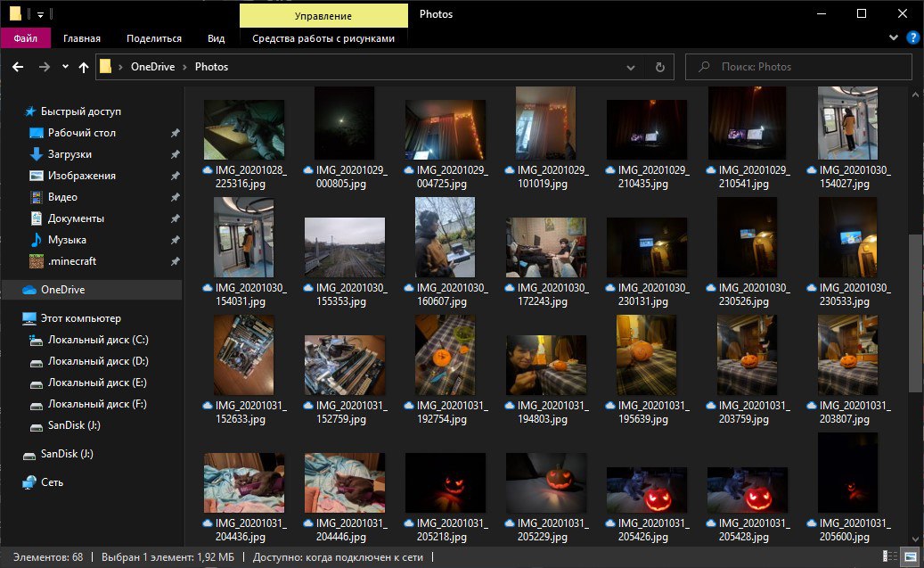Open the .minecraft pinned folder

click(x=72, y=261)
